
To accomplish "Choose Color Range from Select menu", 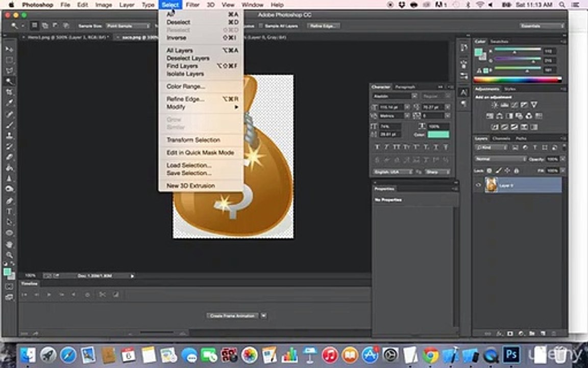I will pyautogui.click(x=203, y=86).
